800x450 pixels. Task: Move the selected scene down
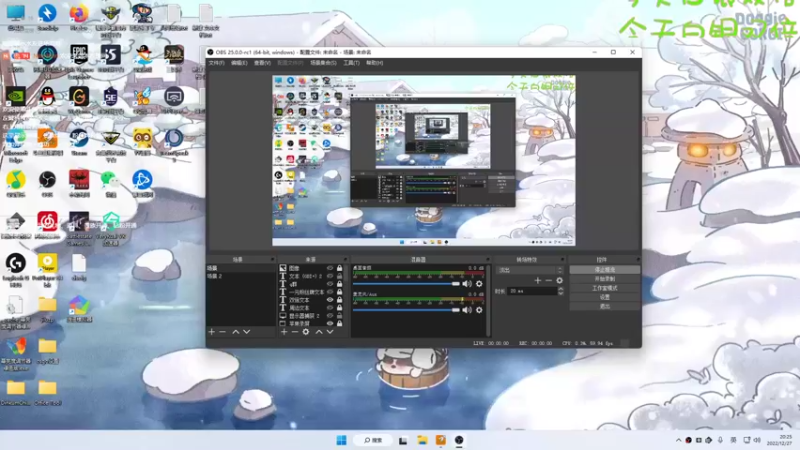[247, 332]
